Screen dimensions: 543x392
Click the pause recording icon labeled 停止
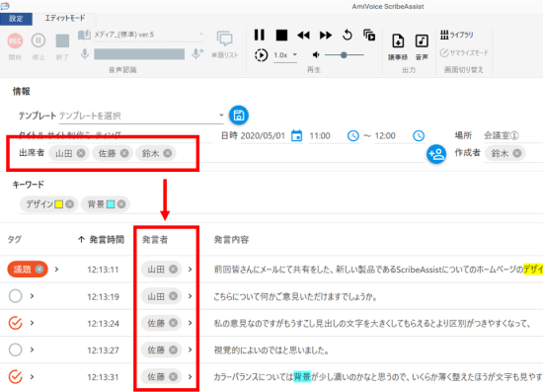[x=39, y=40]
